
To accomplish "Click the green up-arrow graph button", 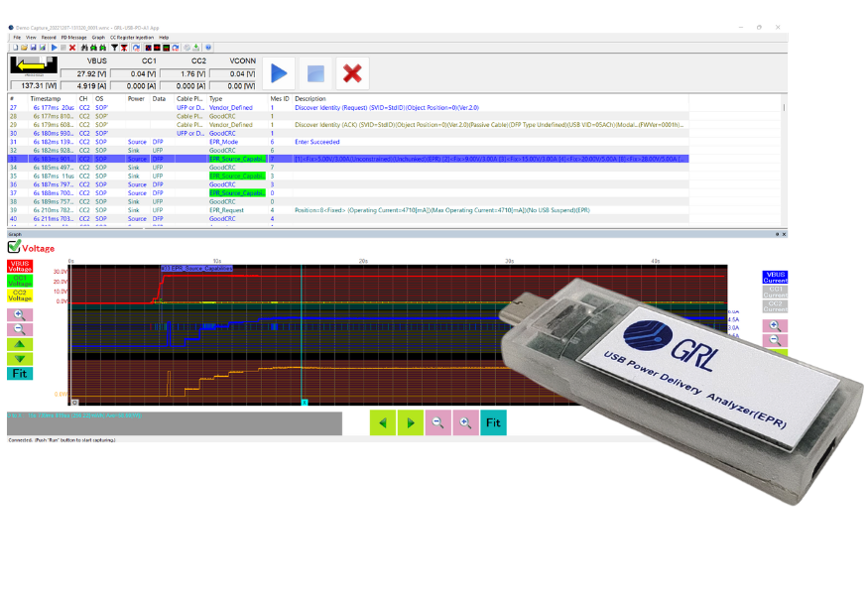I will click(x=20, y=344).
